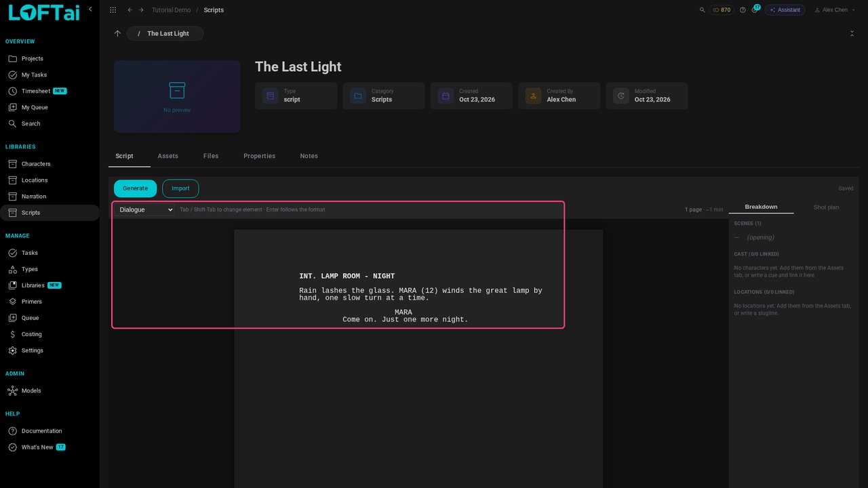Open Queue under Manage
This screenshot has width=868, height=488.
coord(50,318)
